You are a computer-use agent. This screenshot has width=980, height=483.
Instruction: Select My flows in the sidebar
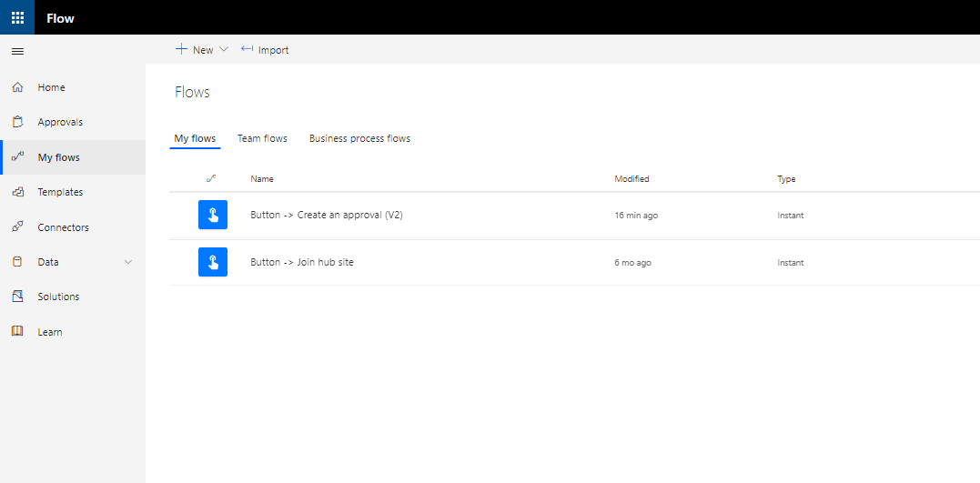click(73, 157)
